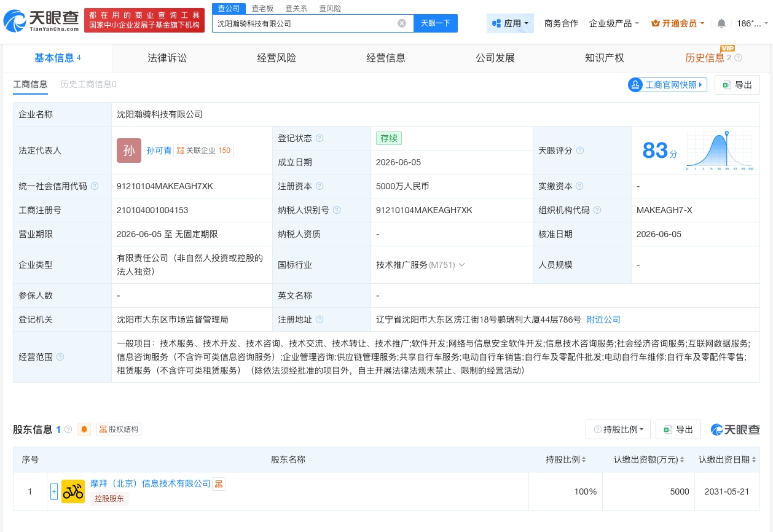Click the 5000万人民币 registered capital value

[x=402, y=186]
